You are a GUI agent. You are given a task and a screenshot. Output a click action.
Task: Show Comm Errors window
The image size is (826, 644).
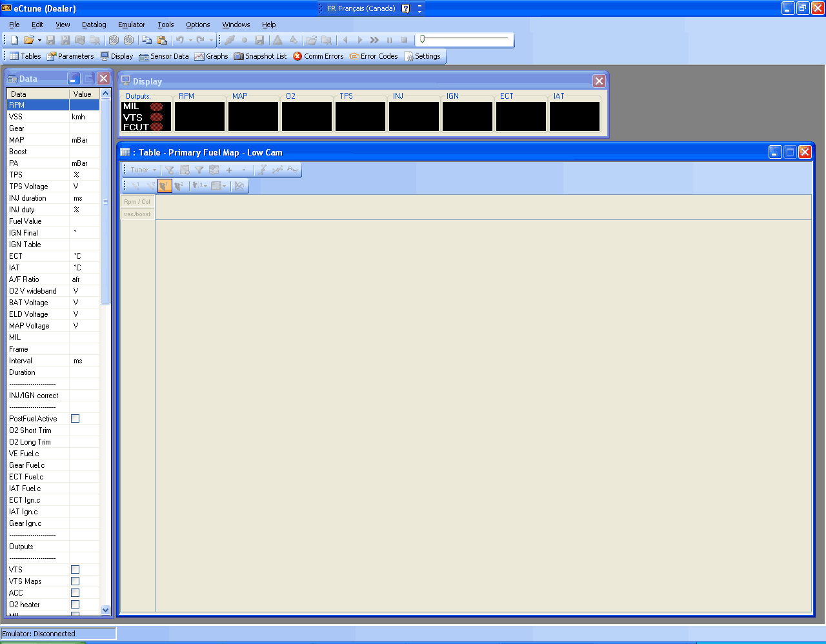318,56
